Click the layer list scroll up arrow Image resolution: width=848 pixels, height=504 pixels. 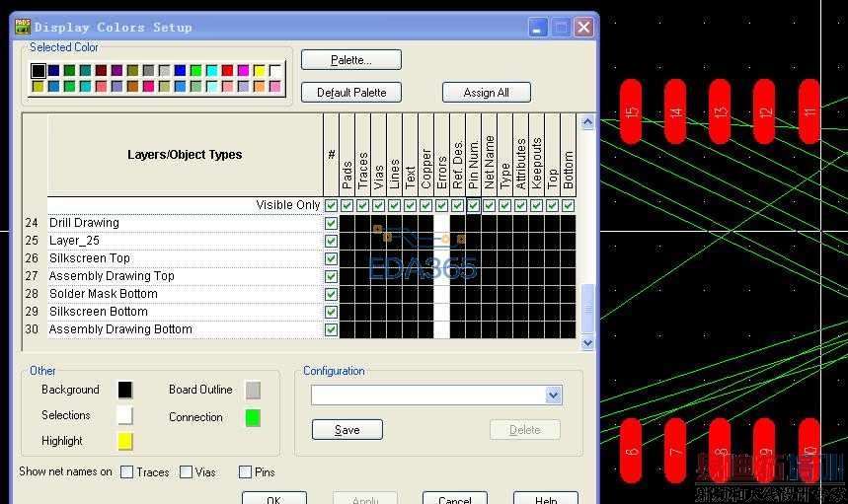587,121
